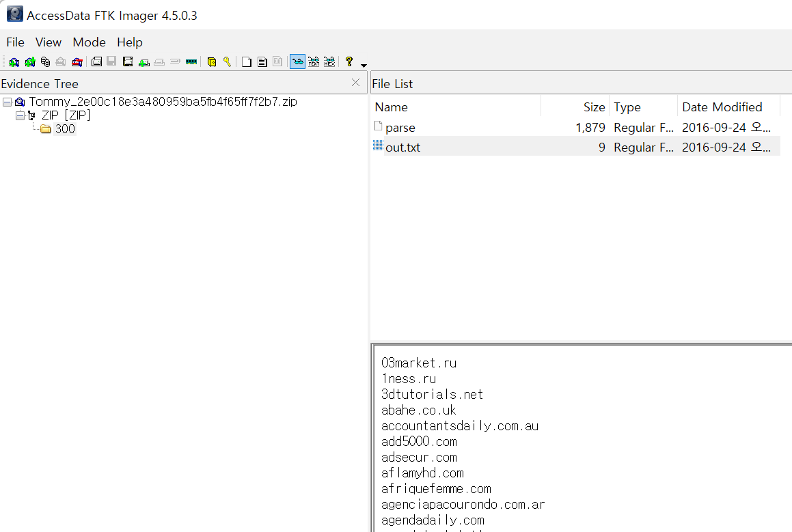Collapse the Tommy zip evidence node
Image resolution: width=792 pixels, height=532 pixels.
pyautogui.click(x=7, y=102)
